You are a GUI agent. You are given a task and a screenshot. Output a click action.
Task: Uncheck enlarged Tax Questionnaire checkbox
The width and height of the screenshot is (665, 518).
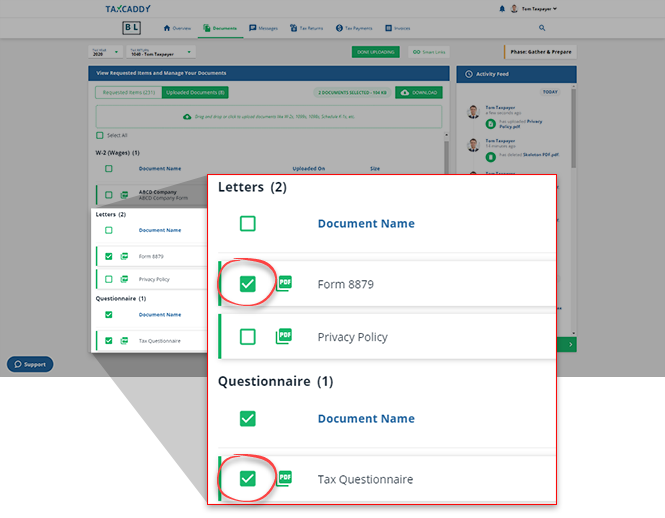pyautogui.click(x=248, y=479)
